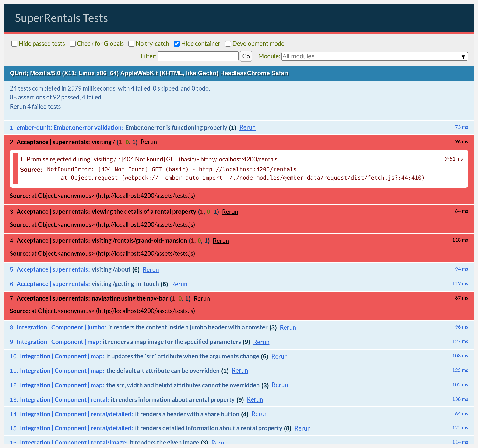Click the Filter text input
This screenshot has width=478, height=448.
198,56
